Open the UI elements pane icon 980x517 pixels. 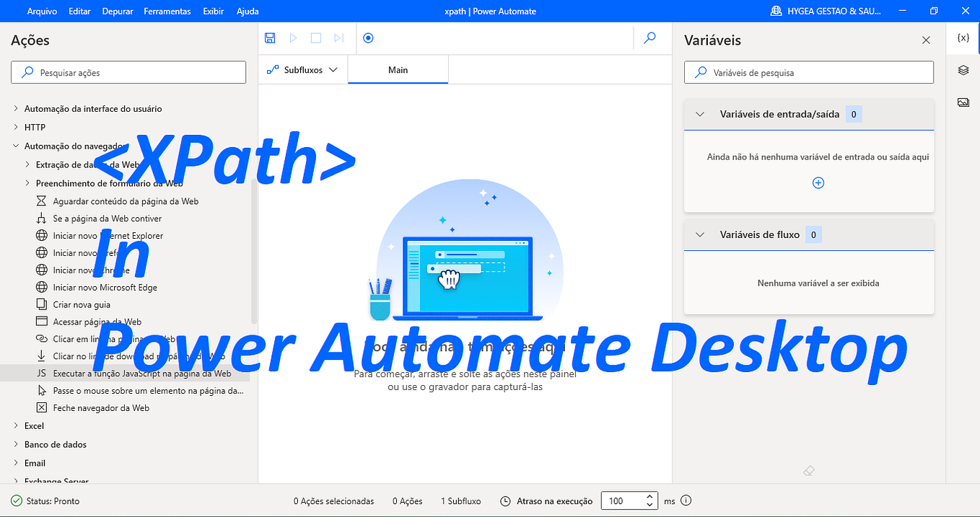(963, 70)
